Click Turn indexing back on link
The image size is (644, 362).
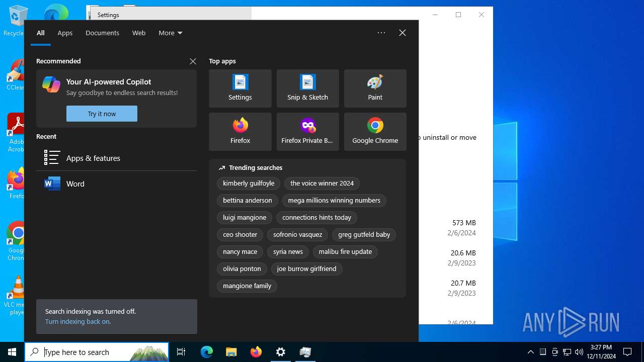[78, 321]
